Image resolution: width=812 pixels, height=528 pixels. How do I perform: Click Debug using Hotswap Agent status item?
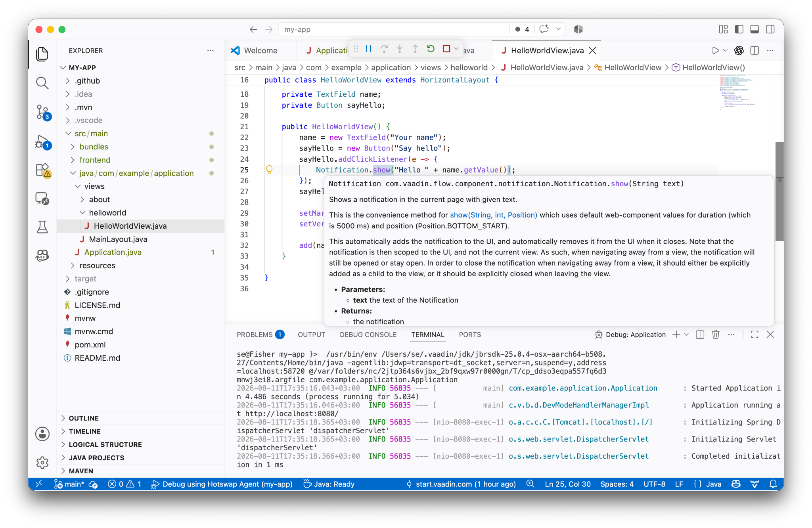click(222, 484)
